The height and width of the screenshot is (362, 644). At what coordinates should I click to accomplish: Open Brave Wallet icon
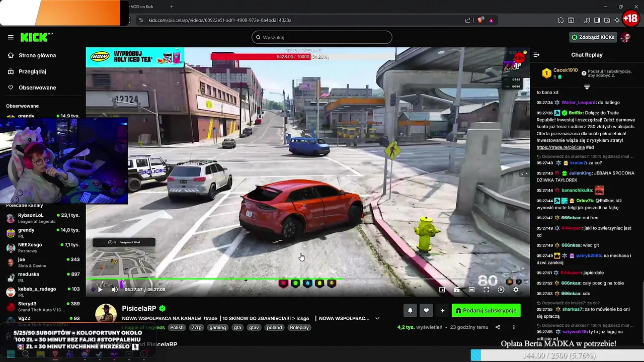tap(607, 20)
